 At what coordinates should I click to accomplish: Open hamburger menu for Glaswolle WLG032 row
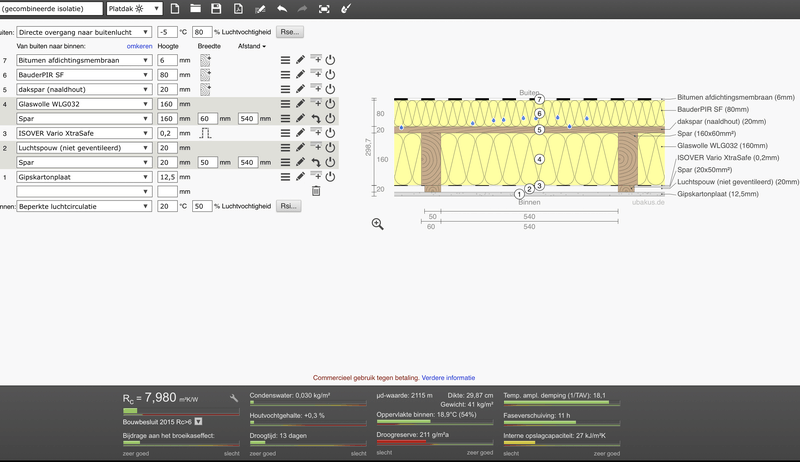[x=285, y=104]
